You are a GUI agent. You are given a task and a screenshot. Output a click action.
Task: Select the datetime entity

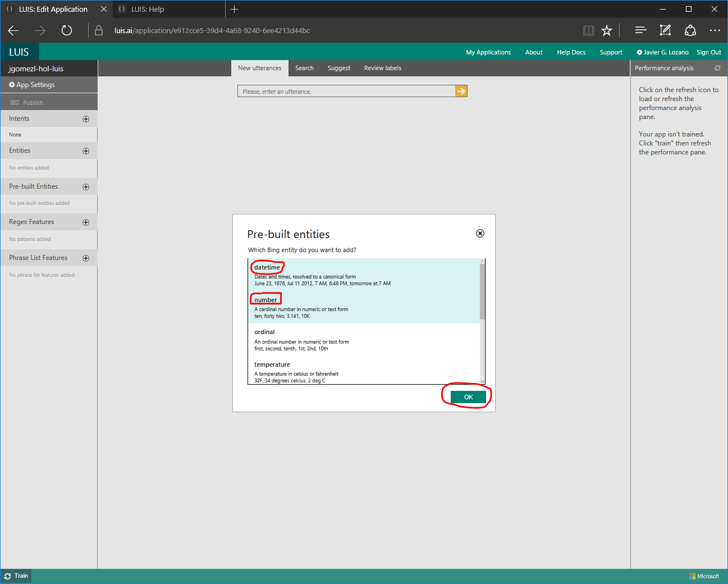[x=364, y=275]
